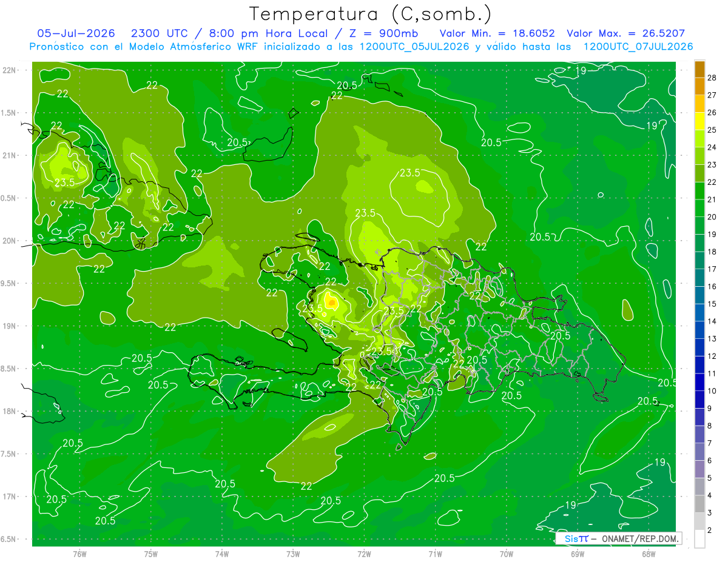Image resolution: width=728 pixels, height=562 pixels.
Task: Click the legend value "27"
Action: 712,95
